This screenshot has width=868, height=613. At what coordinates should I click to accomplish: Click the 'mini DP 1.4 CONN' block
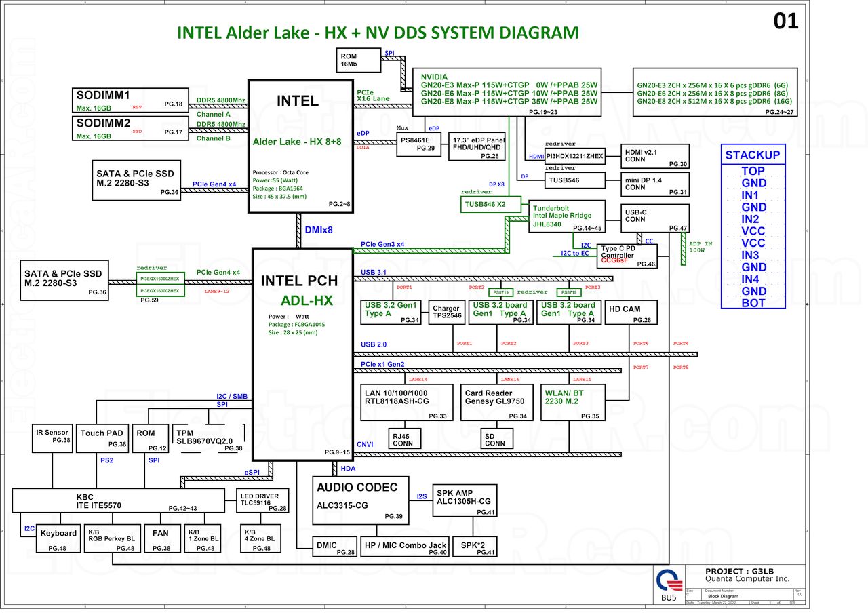point(655,184)
